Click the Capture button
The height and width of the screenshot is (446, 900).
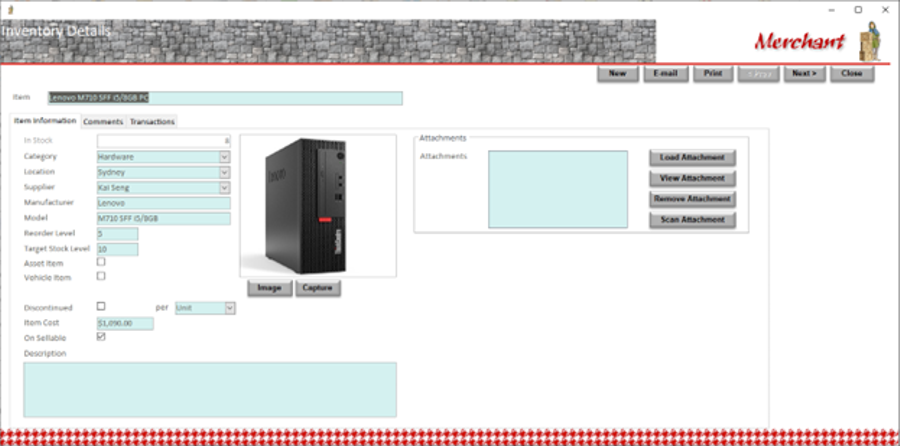318,288
